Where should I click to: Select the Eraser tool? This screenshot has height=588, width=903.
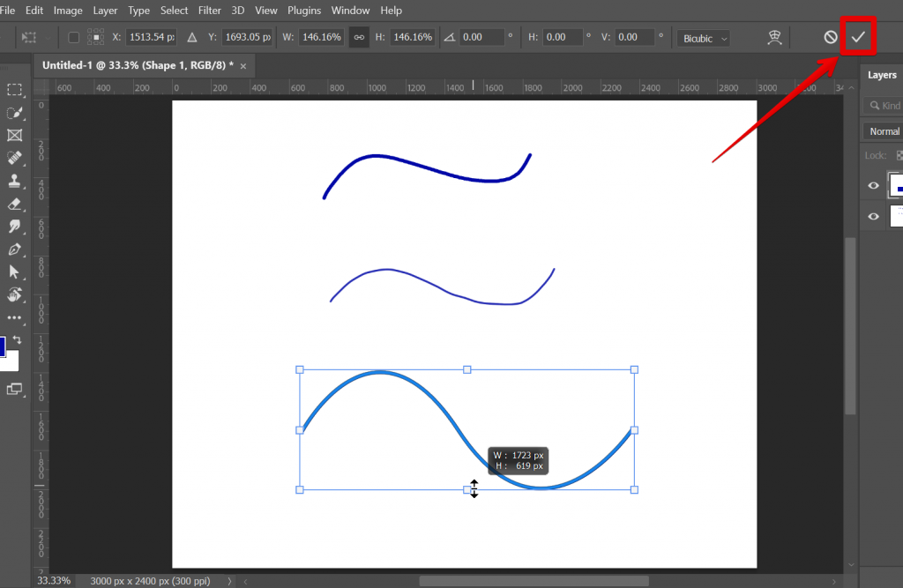click(14, 204)
